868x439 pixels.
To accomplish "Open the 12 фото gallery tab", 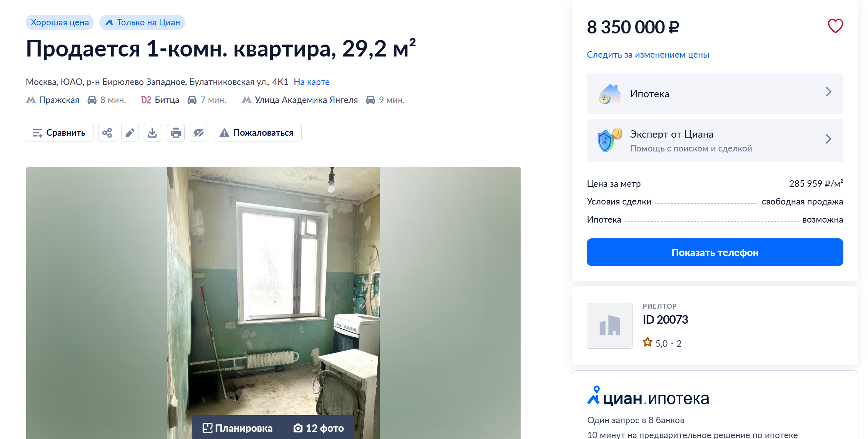I will click(319, 428).
